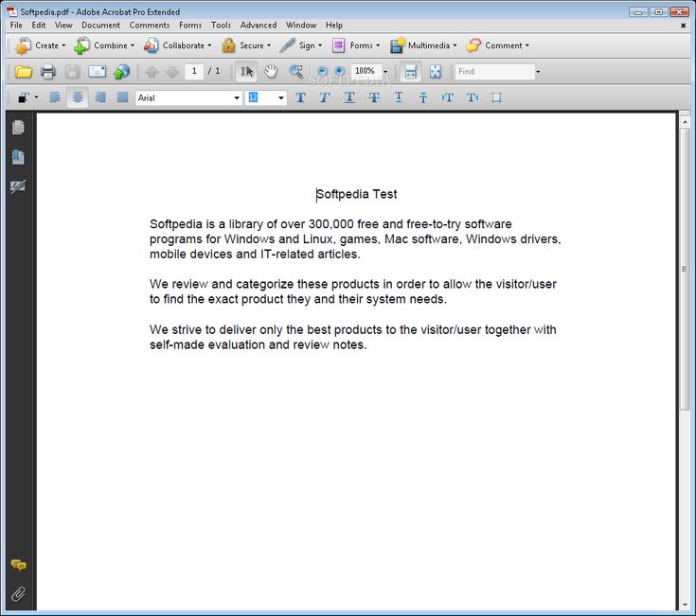Choose the Select tool cursor icon
This screenshot has height=616, width=696.
246,71
